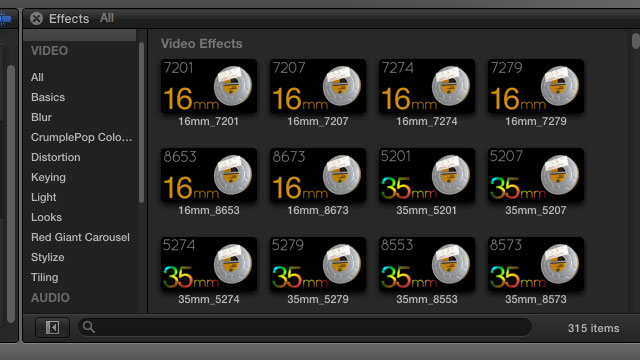
Task: Pick the 35mm_8573 effect thumbnail
Action: click(536, 264)
